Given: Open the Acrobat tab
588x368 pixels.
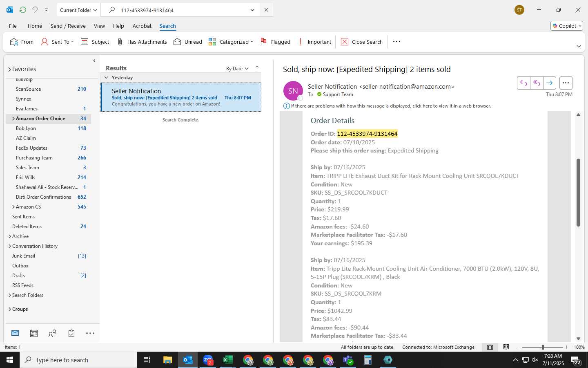Looking at the screenshot, I should pos(142,26).
